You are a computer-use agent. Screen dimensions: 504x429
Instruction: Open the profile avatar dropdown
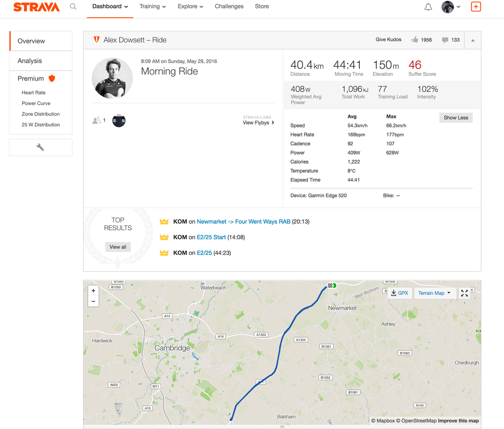point(451,7)
